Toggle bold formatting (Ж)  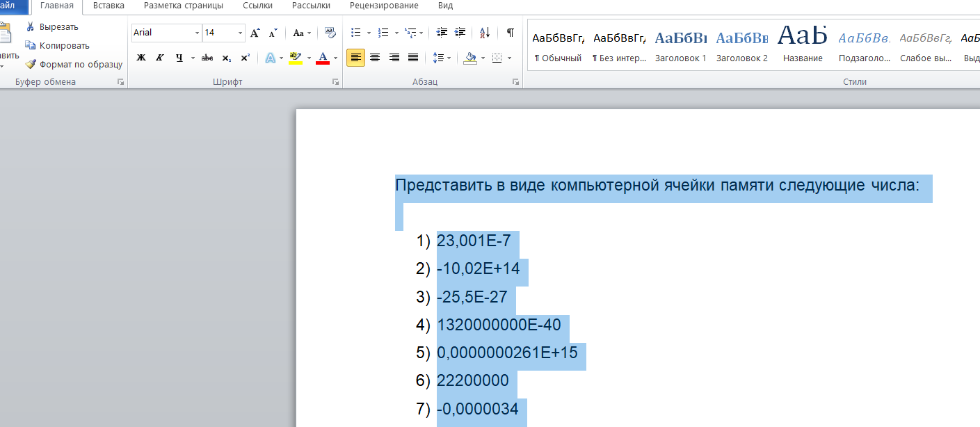tap(141, 58)
